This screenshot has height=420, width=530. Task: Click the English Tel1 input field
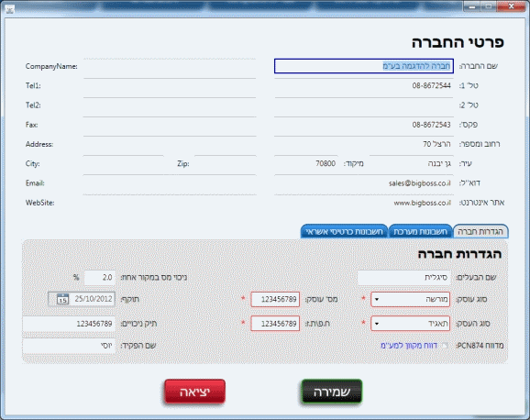pyautogui.click(x=170, y=86)
